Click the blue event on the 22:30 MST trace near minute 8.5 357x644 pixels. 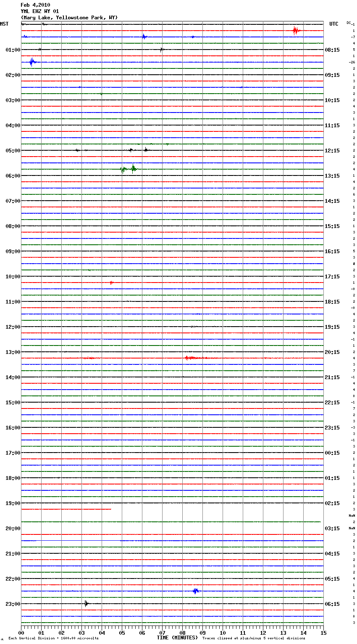[x=196, y=591]
